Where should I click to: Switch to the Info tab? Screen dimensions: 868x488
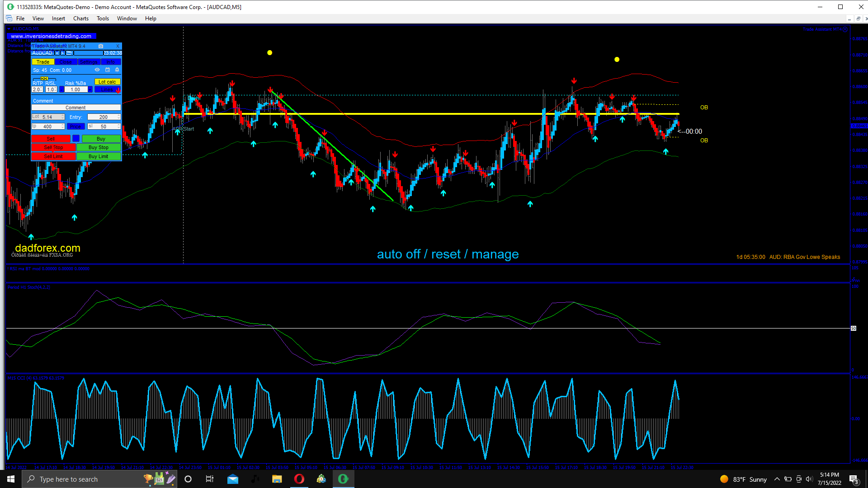[x=111, y=62]
